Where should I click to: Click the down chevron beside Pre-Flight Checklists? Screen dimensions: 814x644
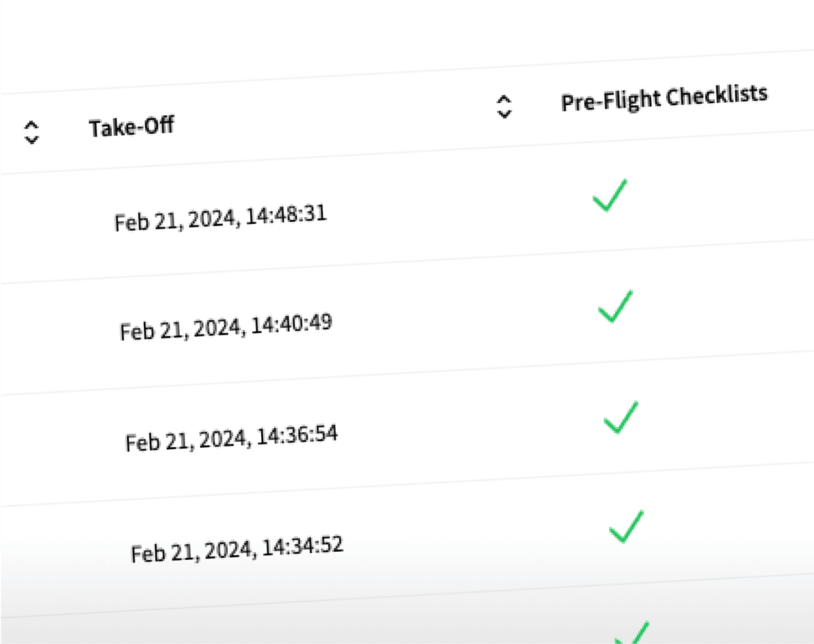(x=504, y=113)
